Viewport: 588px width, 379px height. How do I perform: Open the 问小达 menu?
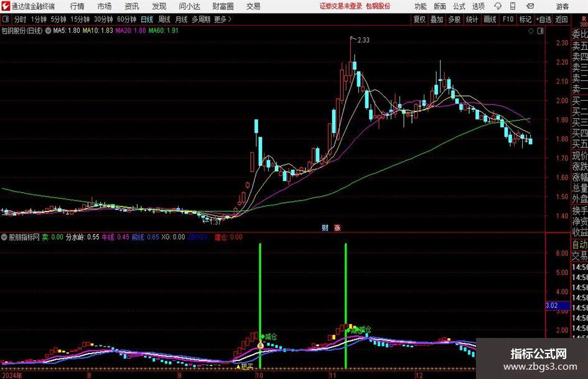pos(189,6)
